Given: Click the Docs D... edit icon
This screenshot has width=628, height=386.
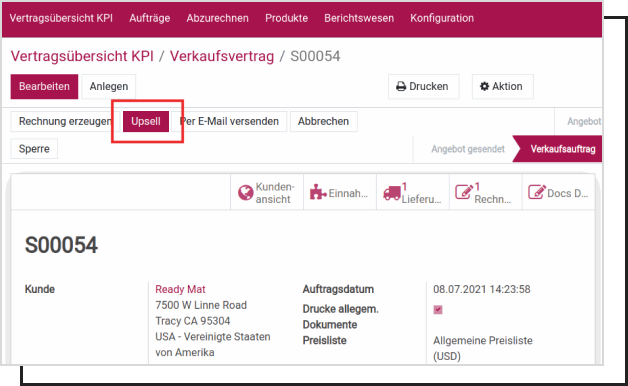Looking at the screenshot, I should (537, 192).
